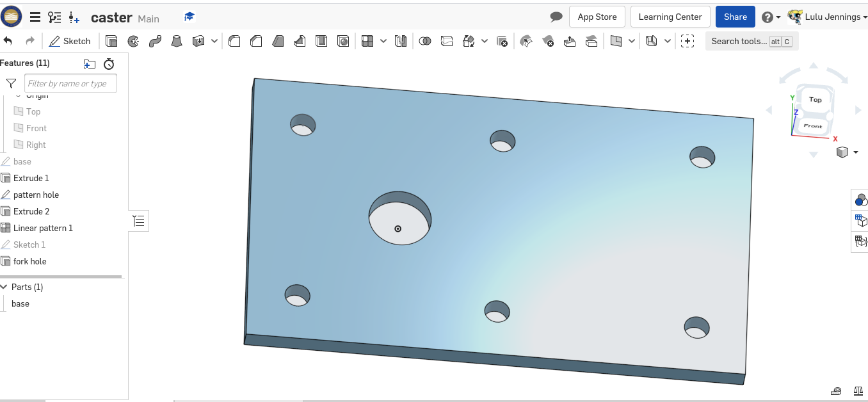The width and height of the screenshot is (868, 402).
Task: Select the Transform tool
Action: (x=469, y=41)
